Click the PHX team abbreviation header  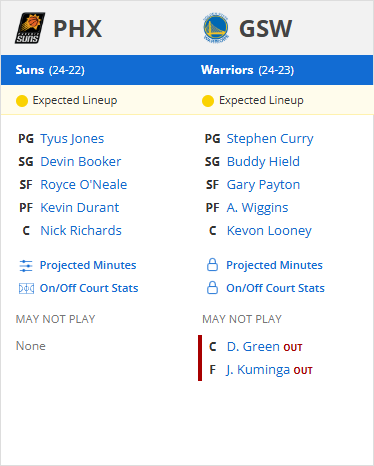coord(78,29)
